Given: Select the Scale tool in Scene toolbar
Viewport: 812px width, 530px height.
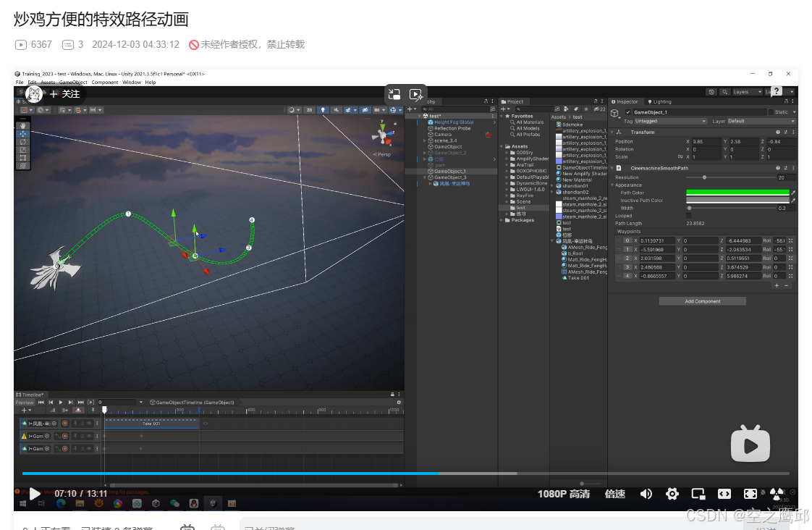Looking at the screenshot, I should 22,150.
